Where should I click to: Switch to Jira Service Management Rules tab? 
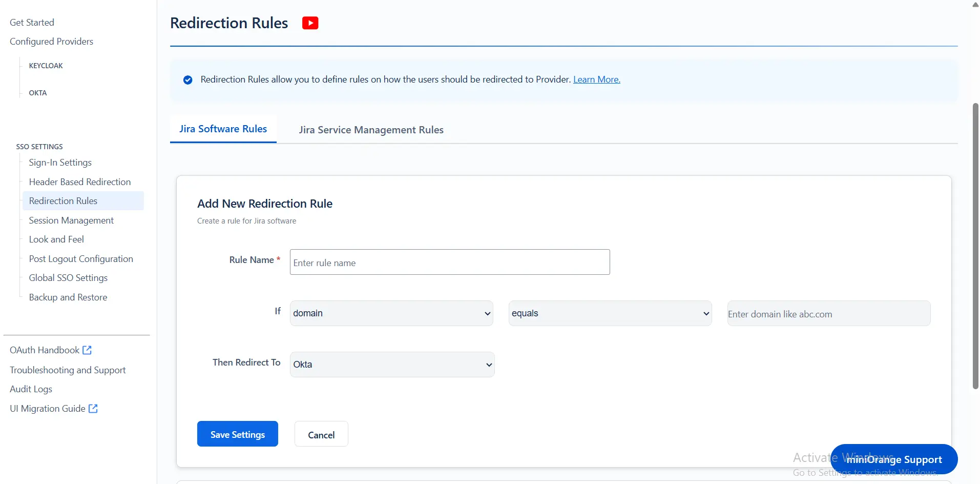pyautogui.click(x=371, y=130)
